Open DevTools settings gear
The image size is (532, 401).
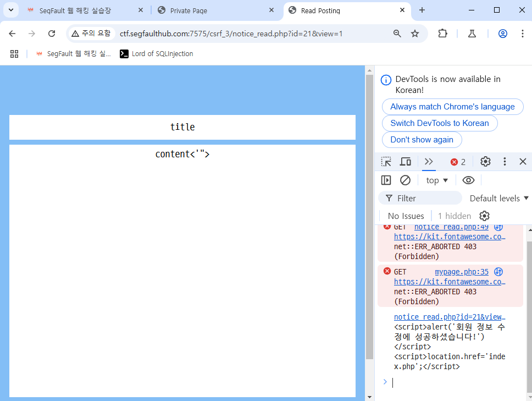pyautogui.click(x=485, y=162)
